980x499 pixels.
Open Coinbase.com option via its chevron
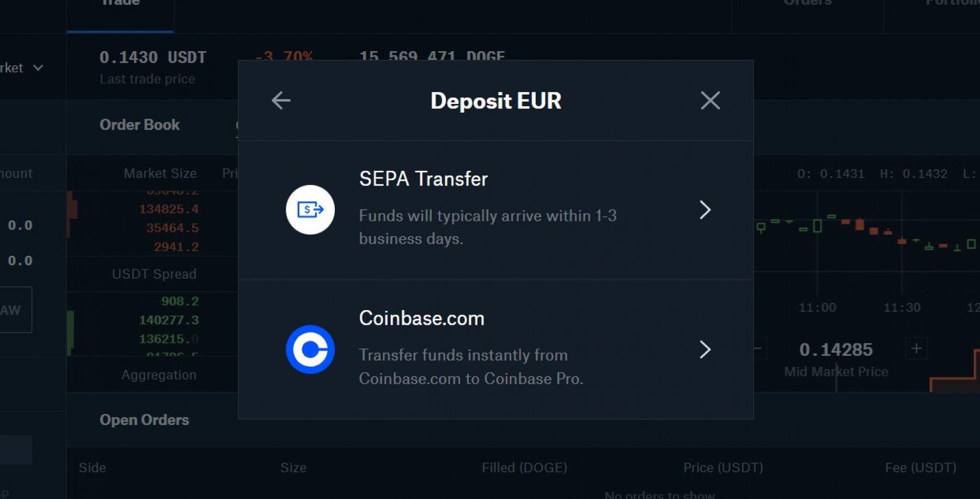(705, 349)
